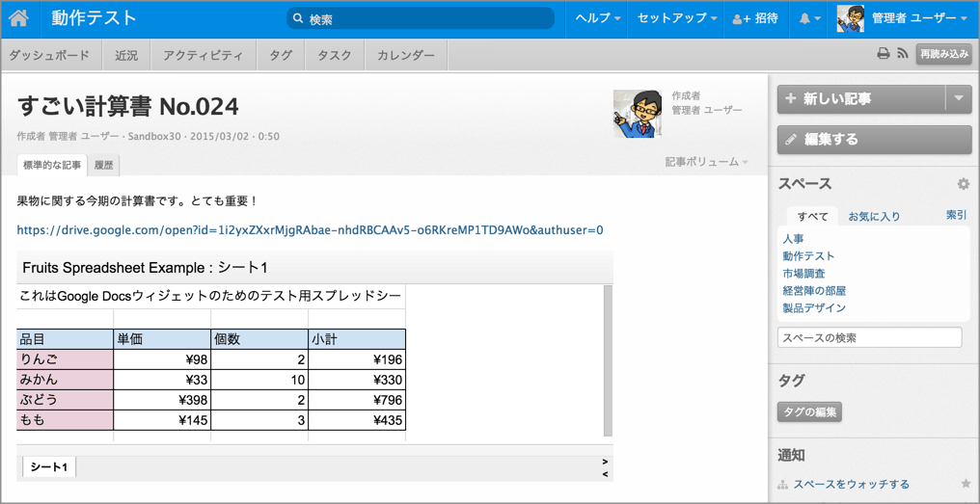
Task: Click the spreadsheet next-sheet arrow
Action: point(605,463)
